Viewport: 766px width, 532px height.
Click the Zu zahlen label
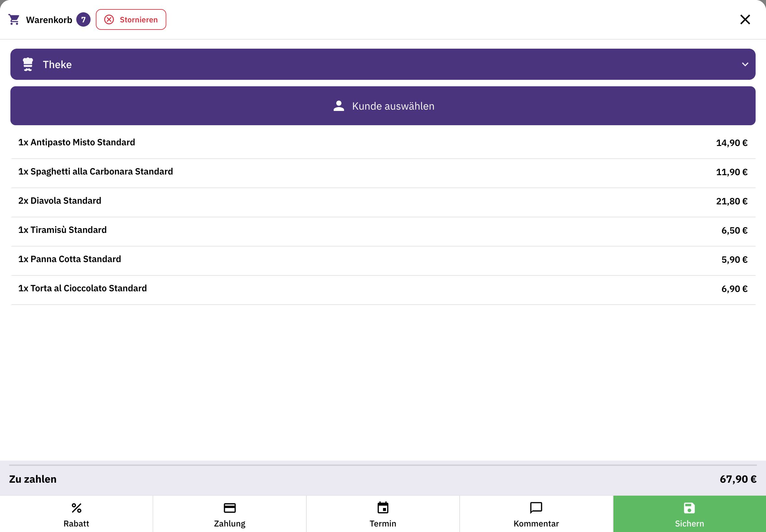pos(33,479)
